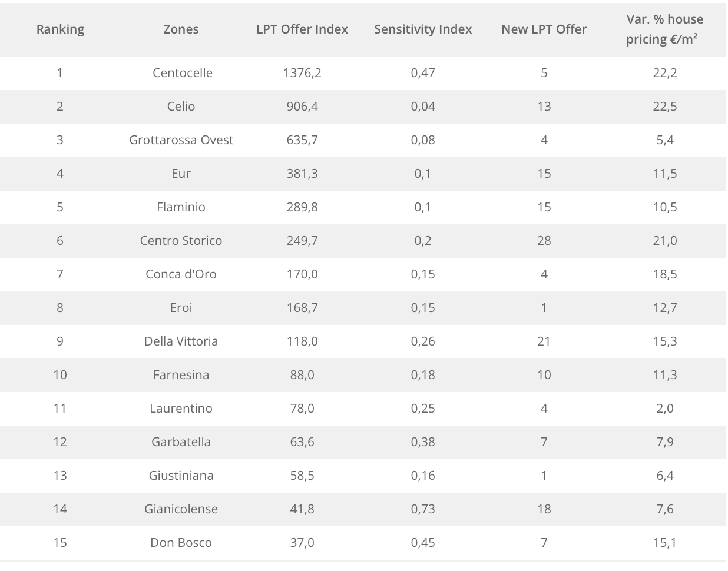
Task: Click the Zones column header
Action: pyautogui.click(x=181, y=29)
